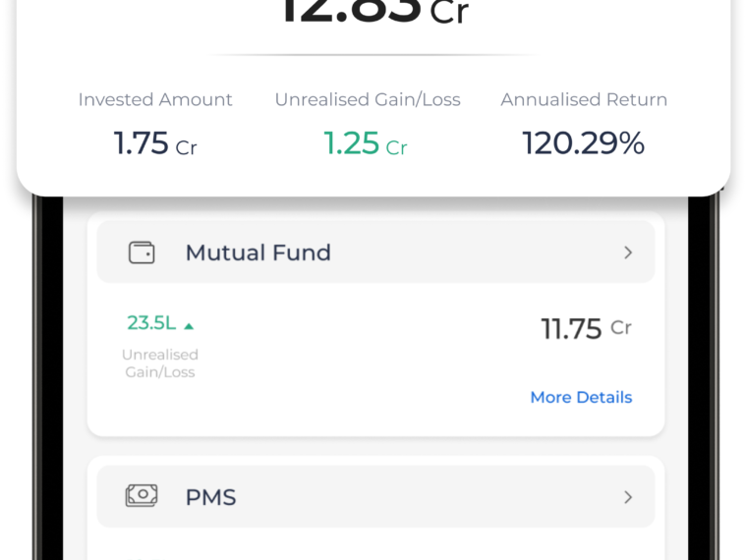Click the 1.75 Cr invested value
Viewport: 747px width, 560px height.
[155, 143]
